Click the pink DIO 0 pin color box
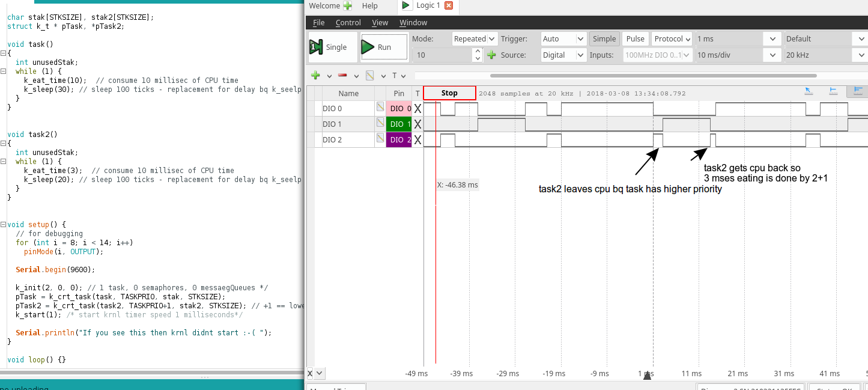The image size is (868, 390). pos(399,109)
